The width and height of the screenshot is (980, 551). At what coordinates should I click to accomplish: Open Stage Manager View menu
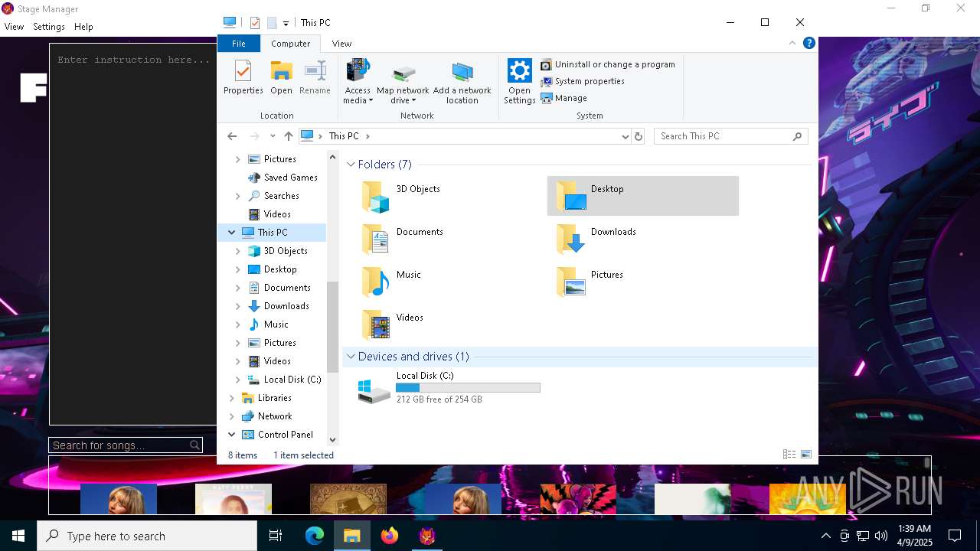coord(14,27)
